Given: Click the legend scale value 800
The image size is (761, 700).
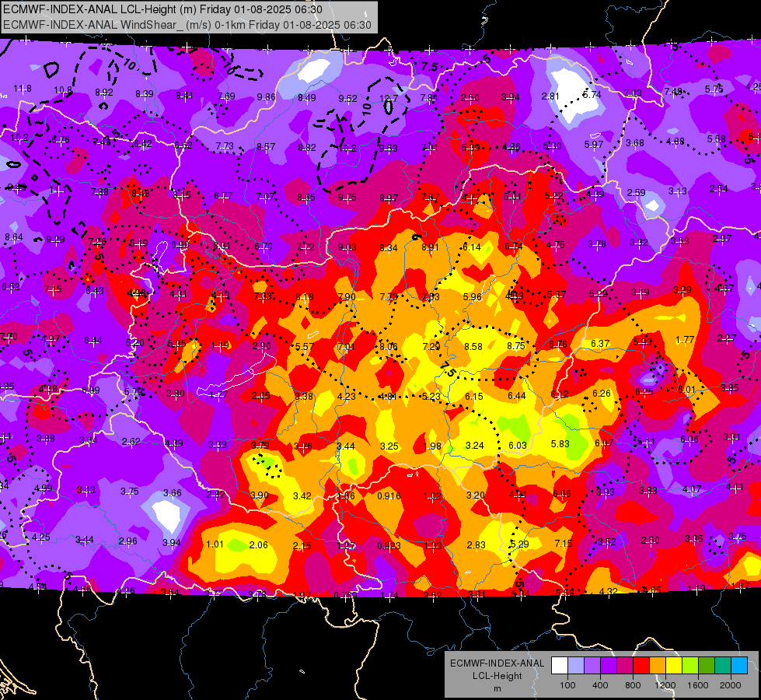Looking at the screenshot, I should (x=633, y=685).
